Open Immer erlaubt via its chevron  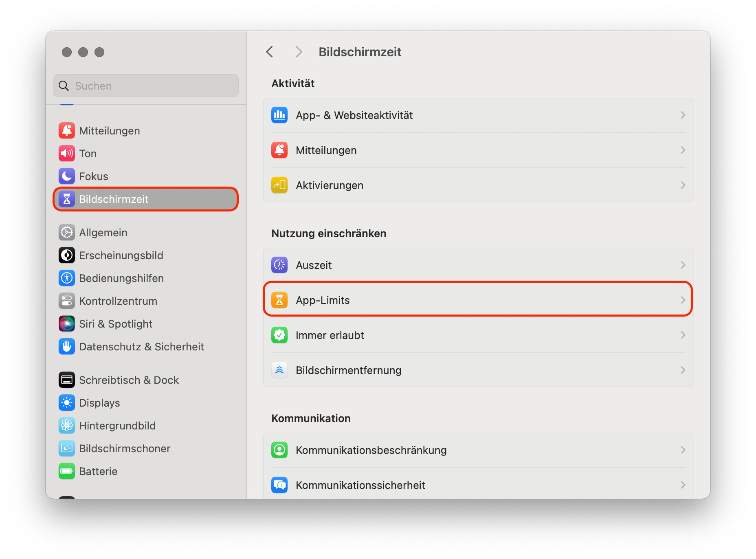683,335
